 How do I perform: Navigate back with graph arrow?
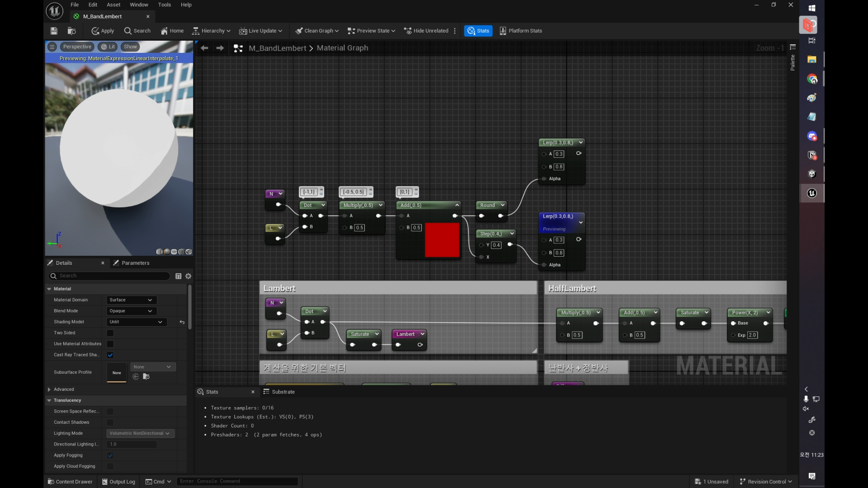click(204, 48)
